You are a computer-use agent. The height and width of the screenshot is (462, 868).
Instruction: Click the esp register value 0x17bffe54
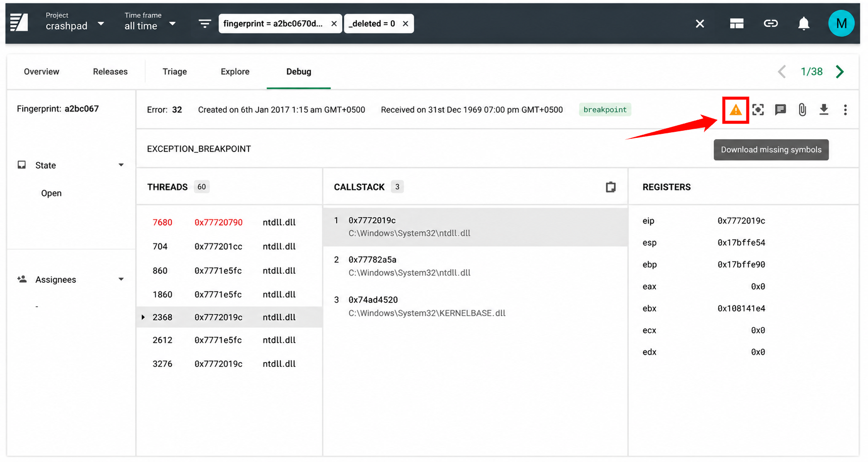[741, 243]
